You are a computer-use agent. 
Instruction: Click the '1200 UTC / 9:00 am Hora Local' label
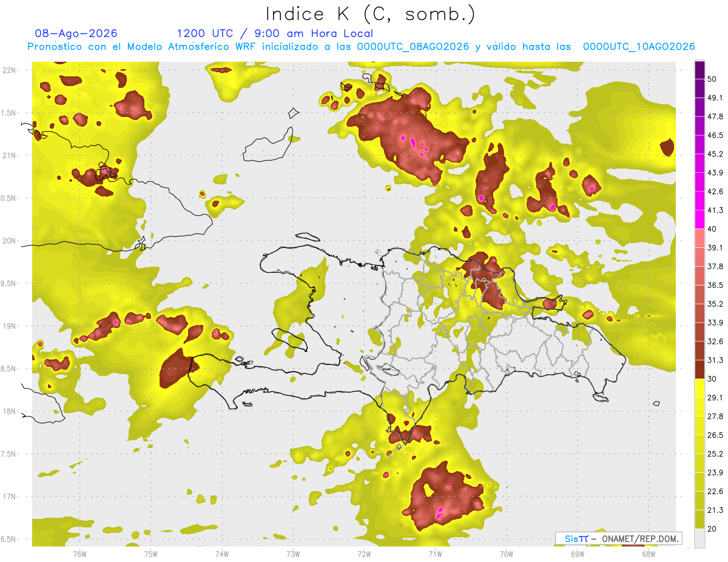coord(275,33)
